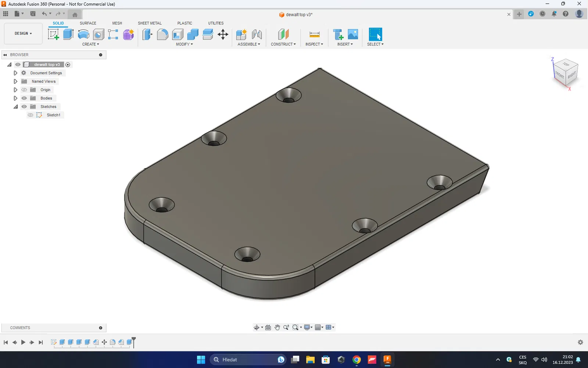
Task: Click the TOP face of the ViewCube
Action: [x=566, y=64]
